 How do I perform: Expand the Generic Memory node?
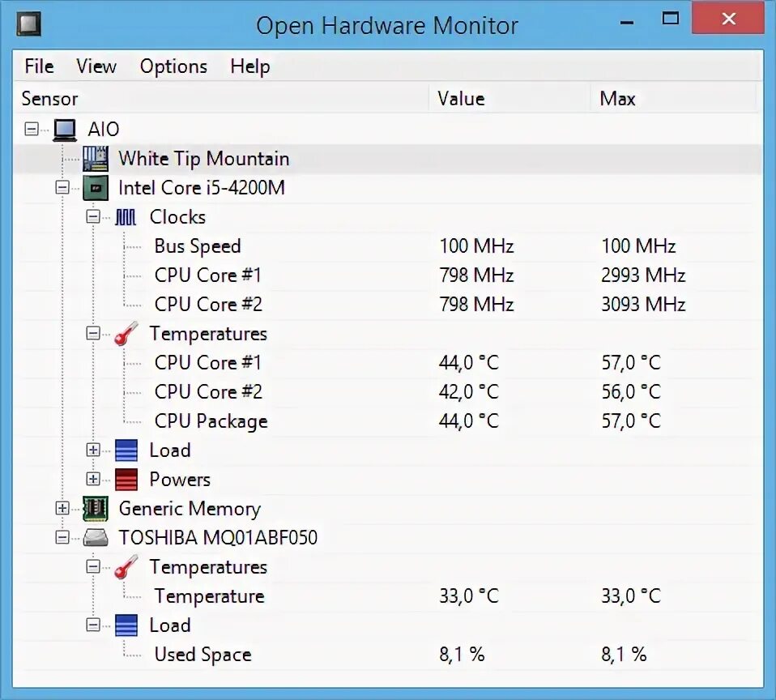pyautogui.click(x=62, y=508)
